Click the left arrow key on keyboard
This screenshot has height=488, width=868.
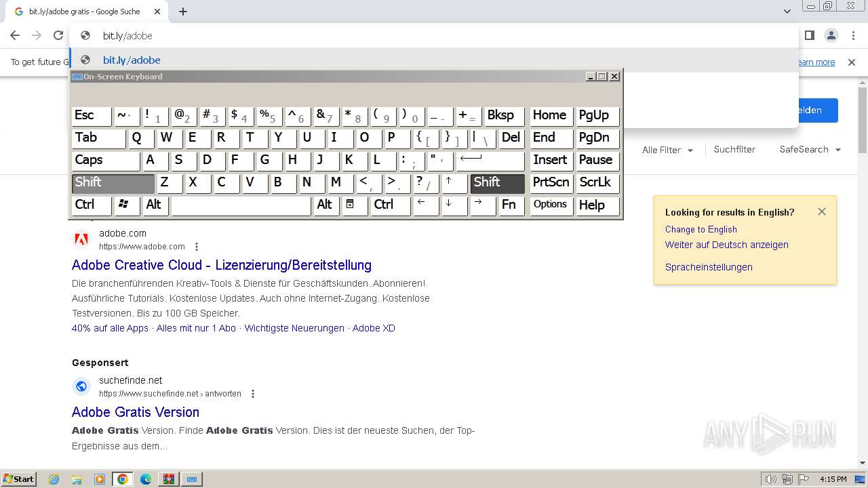(x=426, y=205)
